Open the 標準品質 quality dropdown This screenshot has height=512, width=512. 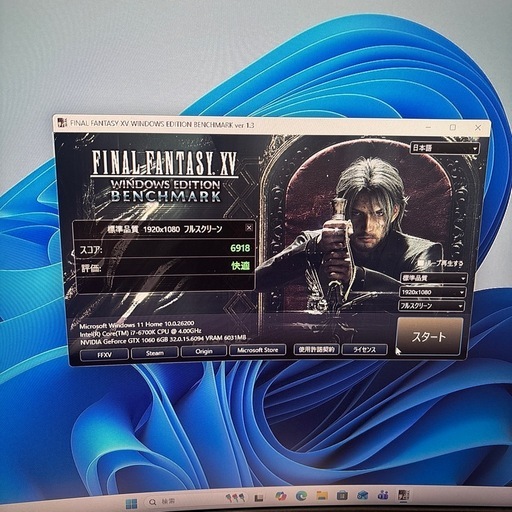pos(433,278)
